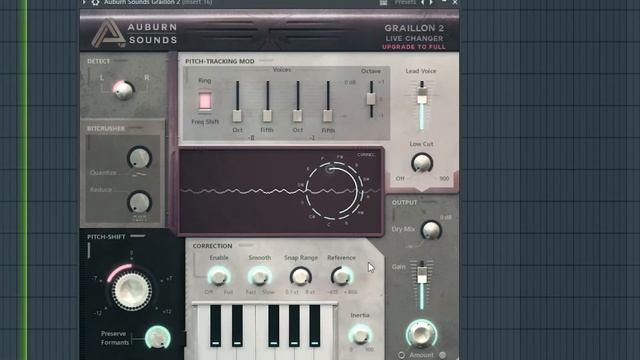640x360 pixels.
Task: Click the Correction Enable knob
Action: [x=218, y=277]
